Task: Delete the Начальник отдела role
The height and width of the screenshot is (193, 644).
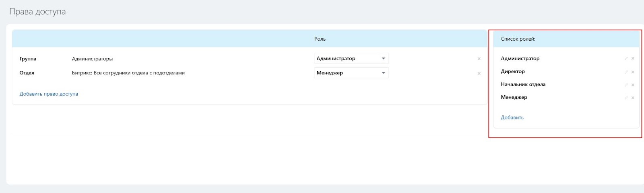Action: point(633,85)
